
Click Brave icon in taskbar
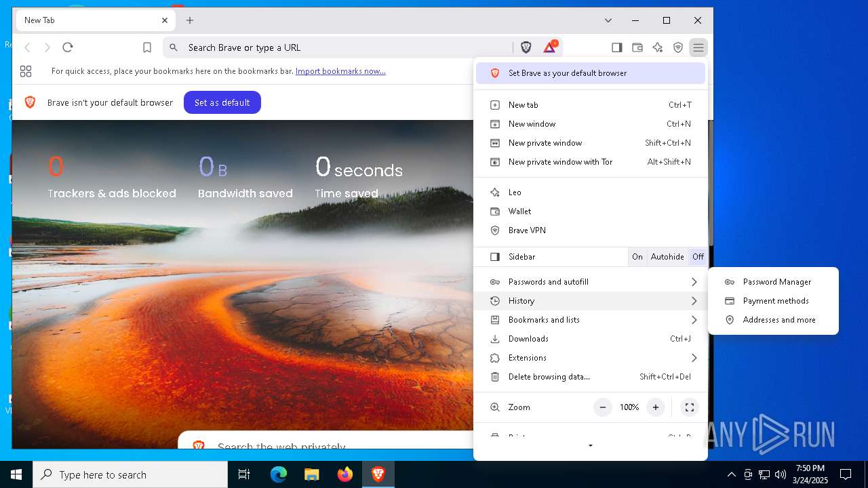(x=378, y=474)
